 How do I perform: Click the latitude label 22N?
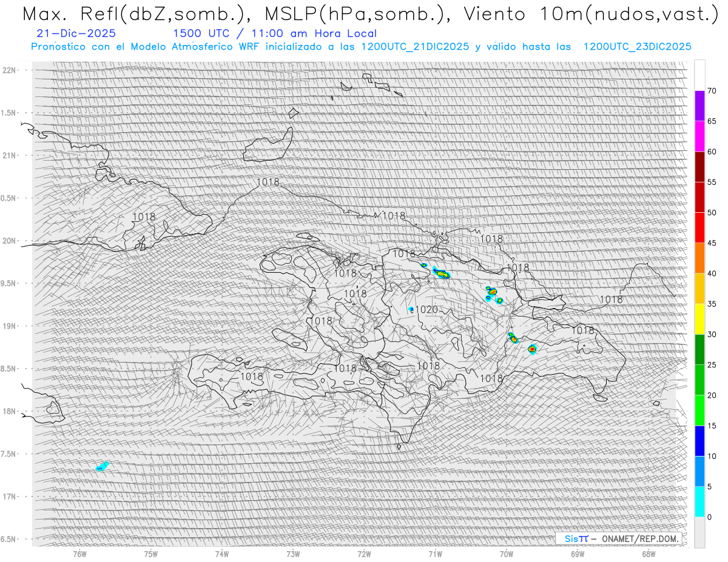9,70
